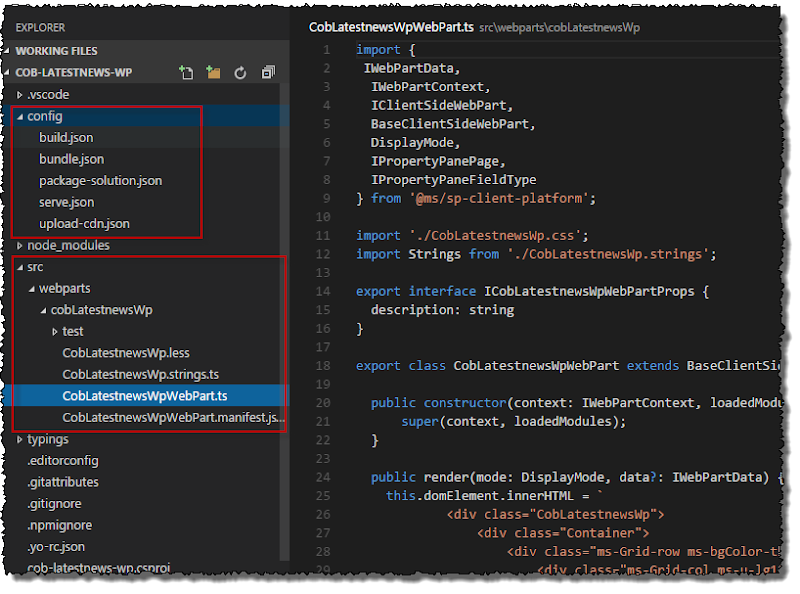This screenshot has height=594, width=800.
Task: Click the EXPLORER panel title
Action: (x=40, y=28)
